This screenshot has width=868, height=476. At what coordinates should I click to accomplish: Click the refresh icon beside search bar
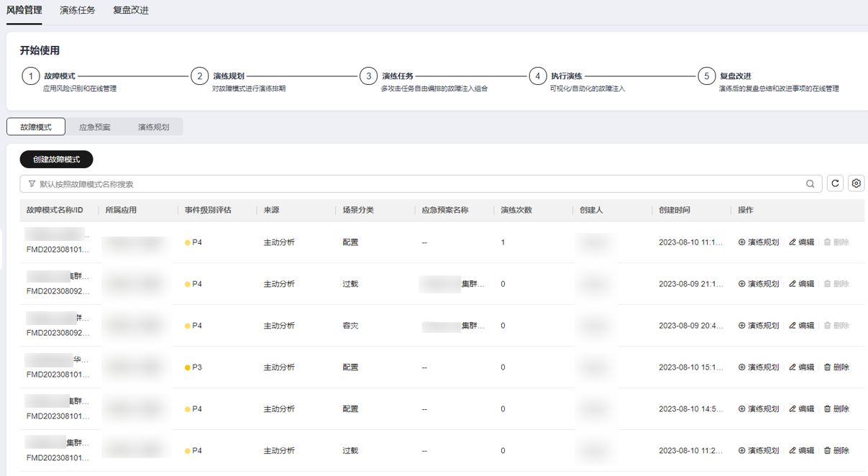(835, 183)
